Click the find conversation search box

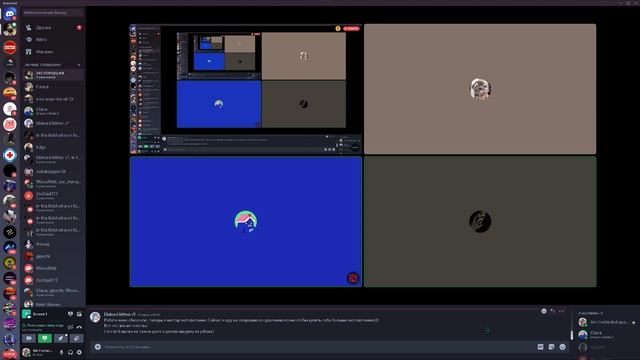[x=53, y=13]
